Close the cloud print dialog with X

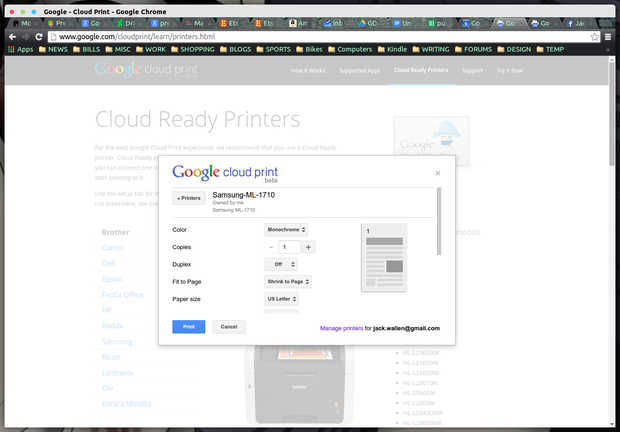(x=438, y=173)
